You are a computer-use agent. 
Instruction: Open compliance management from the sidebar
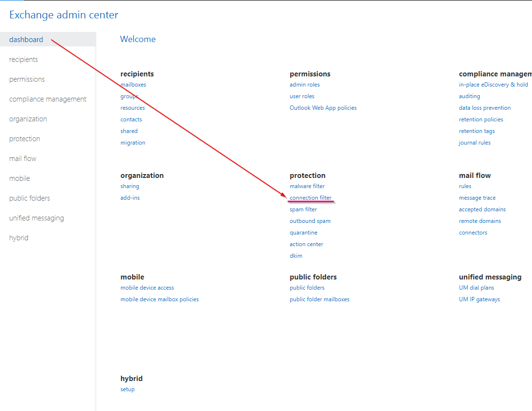pos(47,99)
